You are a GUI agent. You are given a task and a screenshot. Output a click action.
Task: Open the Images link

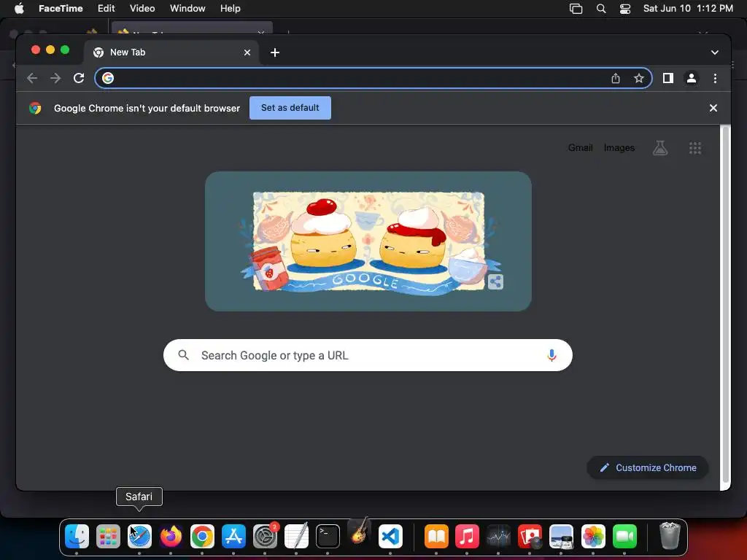pos(619,147)
